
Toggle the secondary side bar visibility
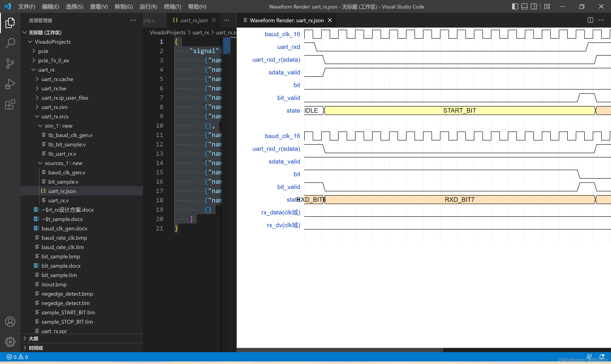tap(534, 7)
